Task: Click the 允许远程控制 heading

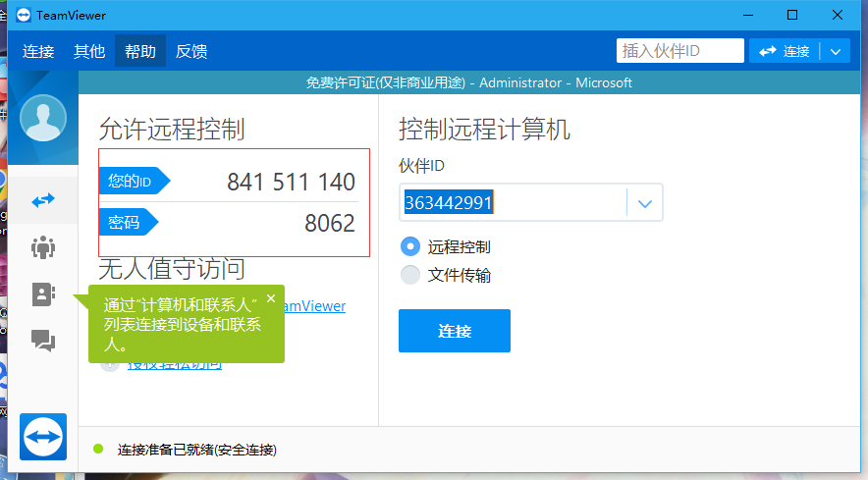Action: (x=172, y=129)
